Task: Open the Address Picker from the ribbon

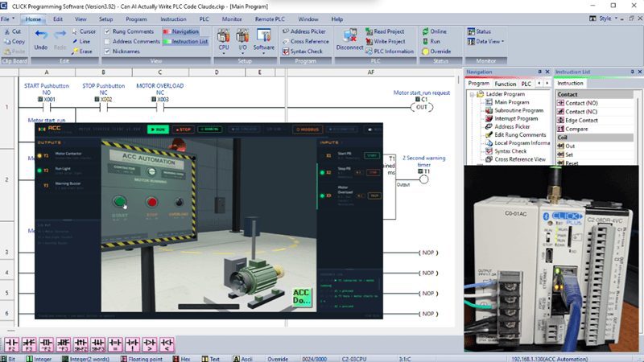Action: click(x=304, y=31)
